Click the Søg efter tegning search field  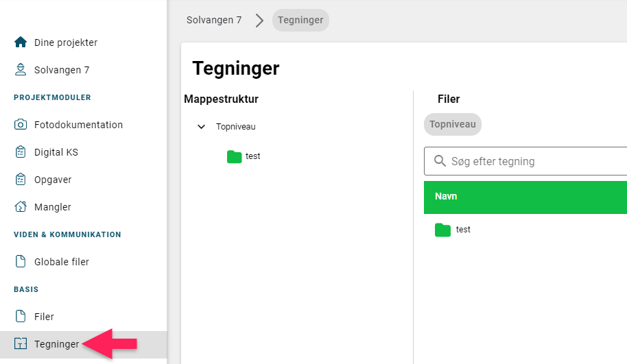click(x=525, y=161)
